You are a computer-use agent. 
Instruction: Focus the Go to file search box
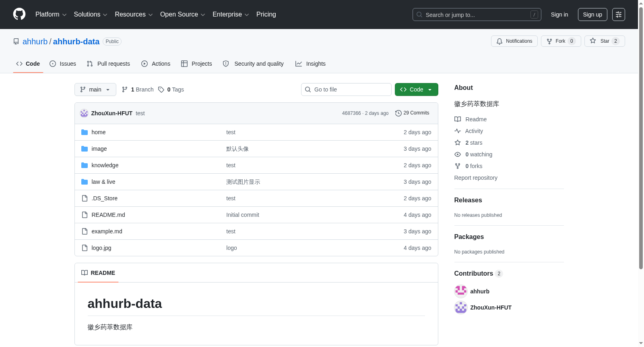pos(346,89)
